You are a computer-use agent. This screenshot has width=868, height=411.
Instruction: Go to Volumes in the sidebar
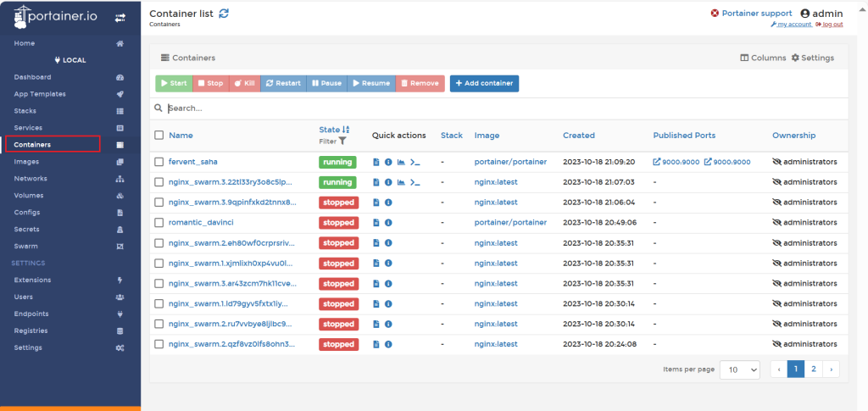click(28, 196)
